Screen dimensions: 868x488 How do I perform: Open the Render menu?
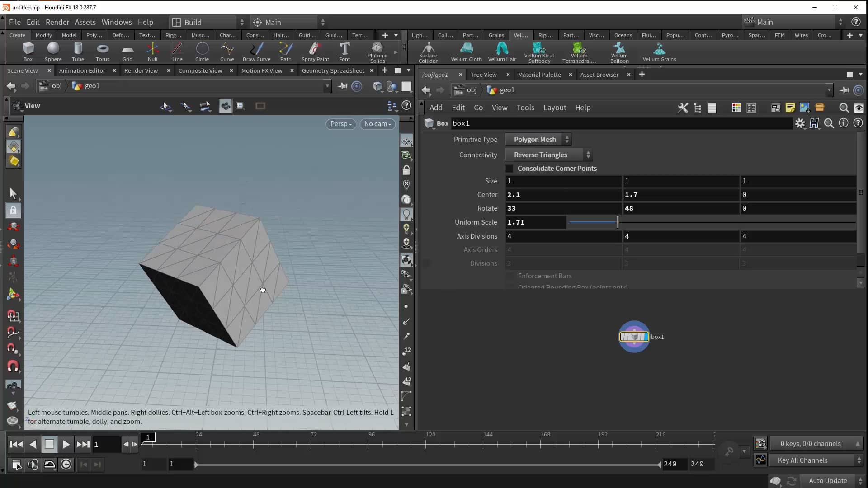point(57,22)
